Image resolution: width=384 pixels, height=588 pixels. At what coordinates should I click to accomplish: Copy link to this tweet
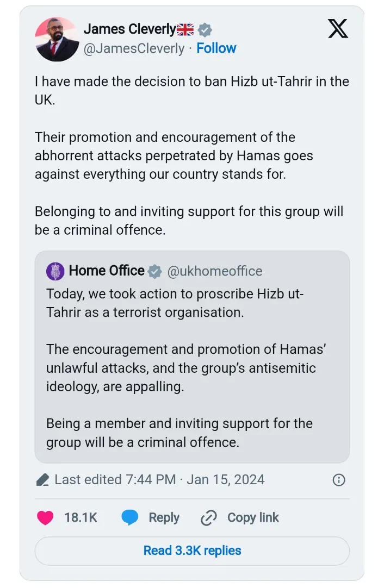[x=253, y=518]
